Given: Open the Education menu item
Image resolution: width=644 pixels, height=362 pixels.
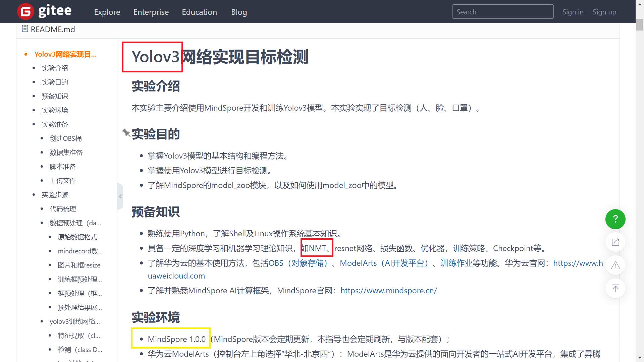Looking at the screenshot, I should pyautogui.click(x=199, y=12).
